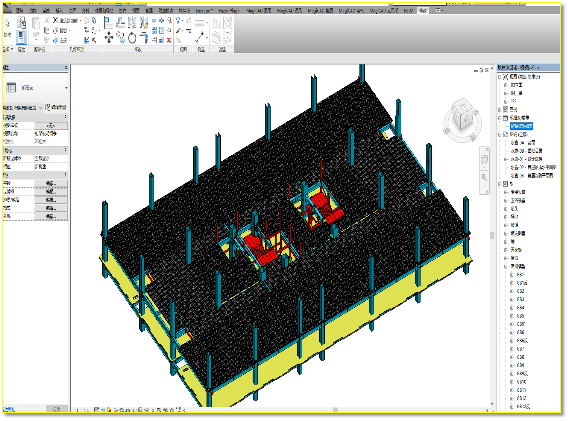The width and height of the screenshot is (568, 421).
Task: Select the Trim/Extend to corner tool
Action: 144,37
